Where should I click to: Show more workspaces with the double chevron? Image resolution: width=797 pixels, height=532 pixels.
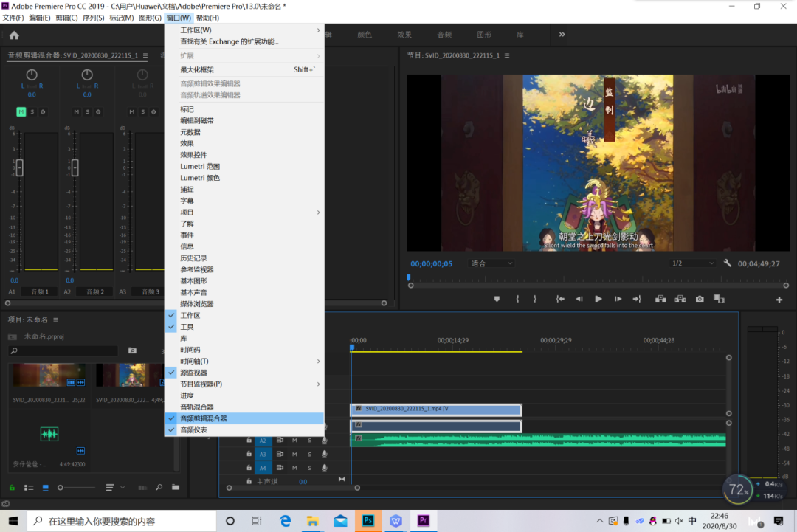(x=562, y=35)
